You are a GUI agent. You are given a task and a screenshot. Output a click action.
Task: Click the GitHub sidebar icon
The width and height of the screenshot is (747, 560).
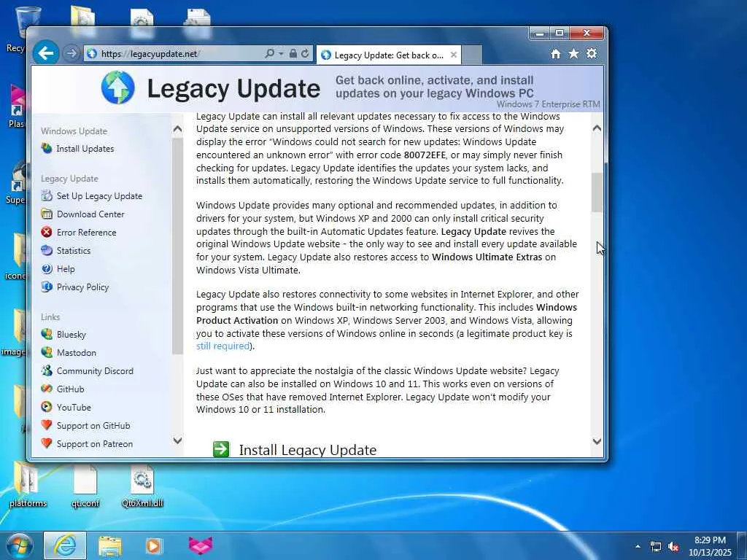pos(47,389)
